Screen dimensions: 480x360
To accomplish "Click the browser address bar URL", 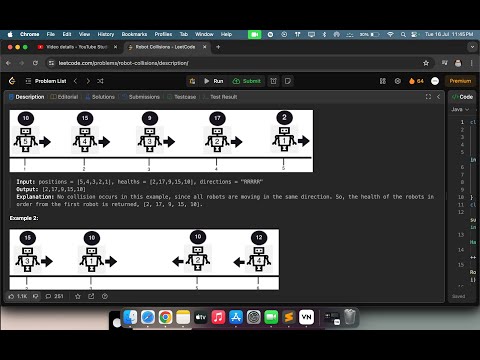I will coord(123,63).
